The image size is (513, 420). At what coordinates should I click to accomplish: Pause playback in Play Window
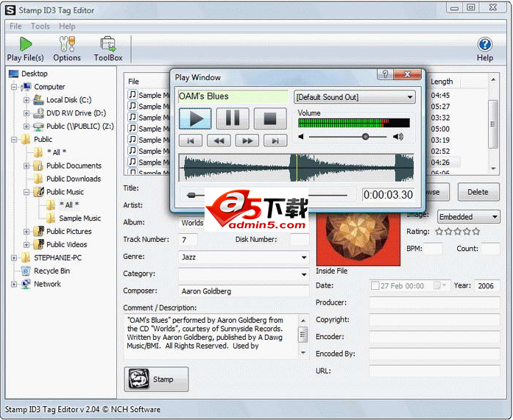point(232,118)
